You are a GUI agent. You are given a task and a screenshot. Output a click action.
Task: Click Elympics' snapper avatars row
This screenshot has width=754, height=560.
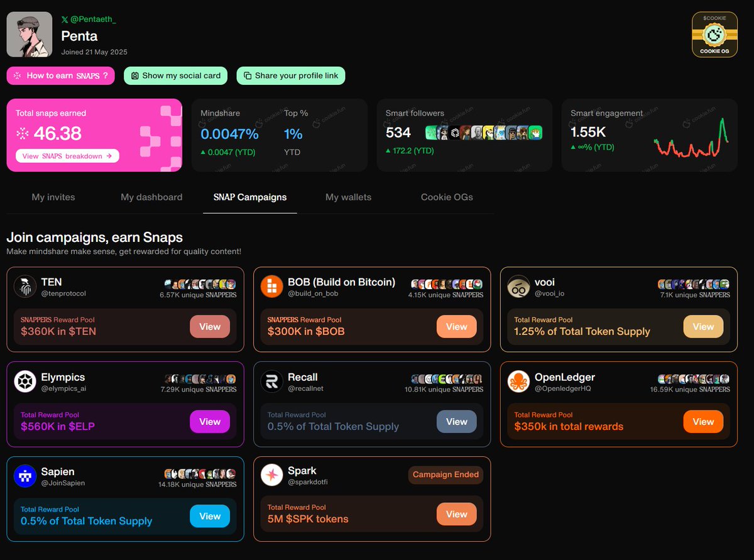[200, 379]
